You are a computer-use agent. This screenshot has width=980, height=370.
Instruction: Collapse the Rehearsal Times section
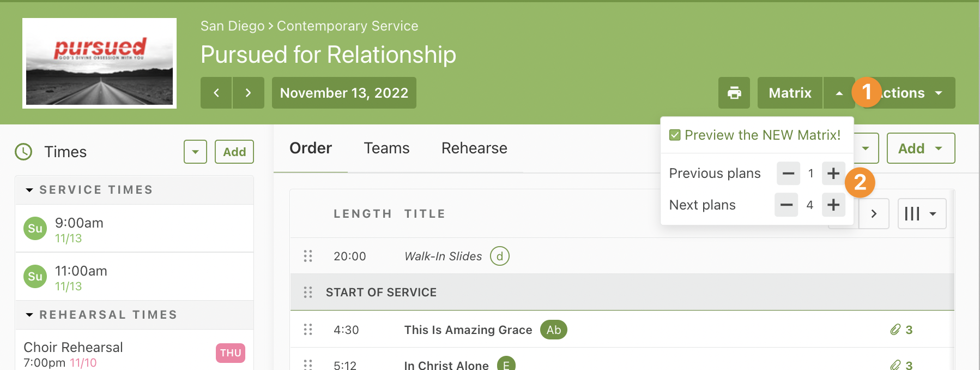(x=29, y=315)
